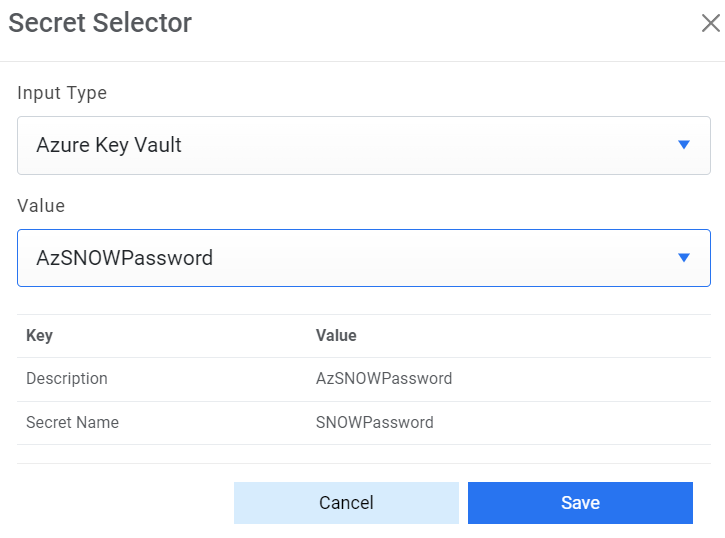
Task: Open the Azure Key Vault combo box
Action: [363, 145]
